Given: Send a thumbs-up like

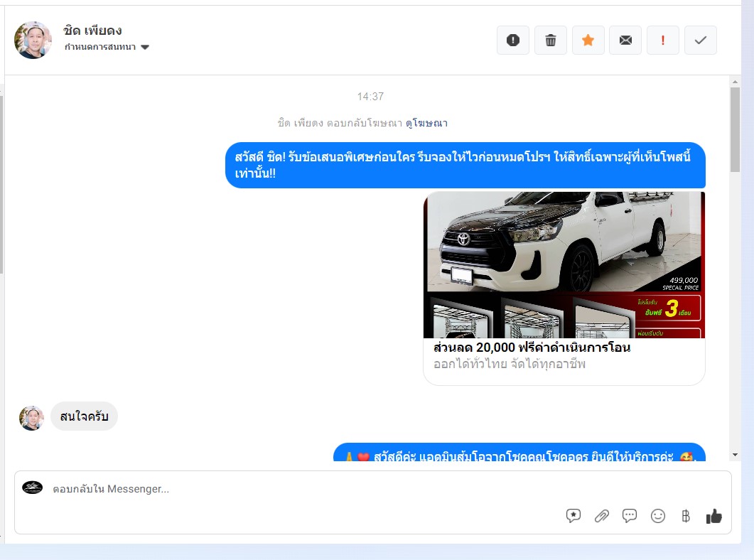Looking at the screenshot, I should (714, 516).
